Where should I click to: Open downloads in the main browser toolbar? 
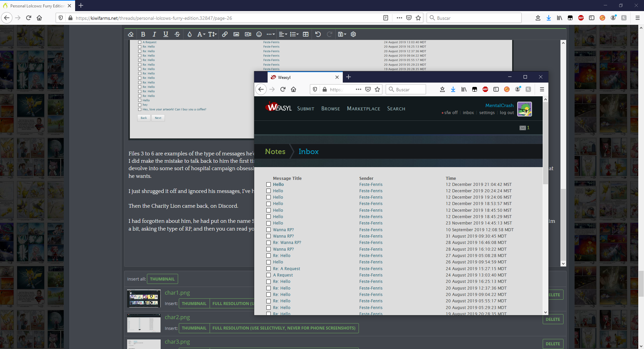549,18
